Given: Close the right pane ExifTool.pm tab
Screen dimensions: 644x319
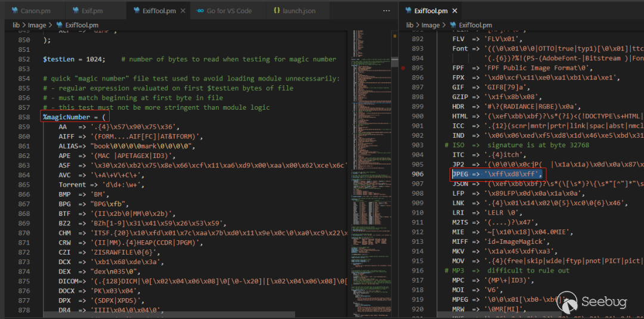Looking at the screenshot, I should pyautogui.click(x=454, y=11).
